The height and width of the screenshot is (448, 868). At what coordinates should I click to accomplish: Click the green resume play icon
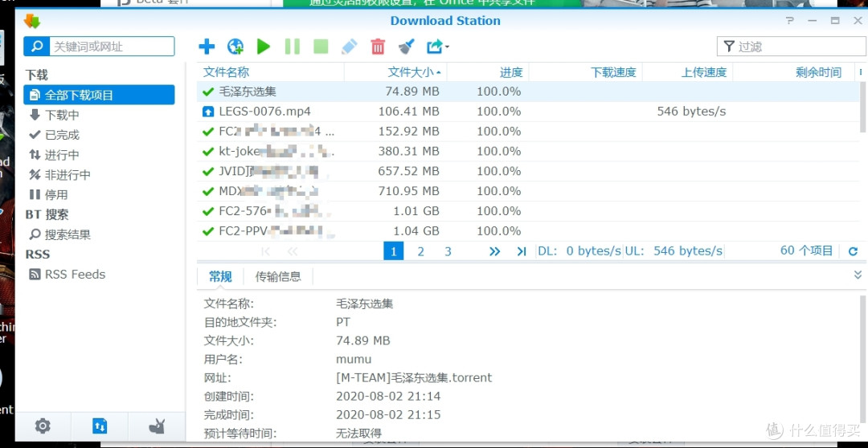pyautogui.click(x=264, y=47)
